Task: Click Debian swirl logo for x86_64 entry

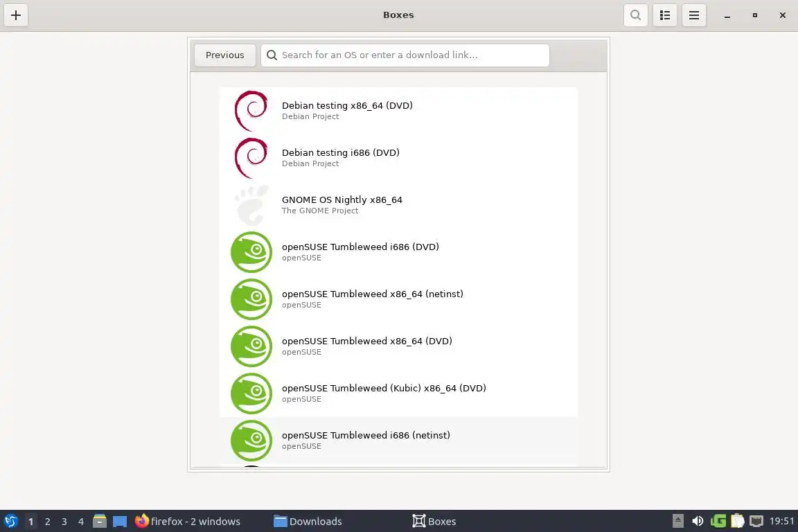Action: click(x=251, y=110)
